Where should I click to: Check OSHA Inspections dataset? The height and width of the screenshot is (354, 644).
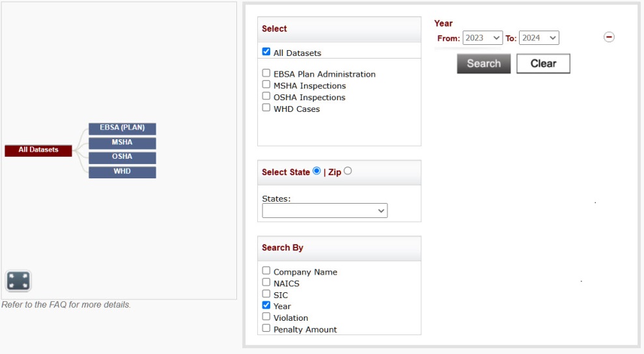[x=266, y=96]
